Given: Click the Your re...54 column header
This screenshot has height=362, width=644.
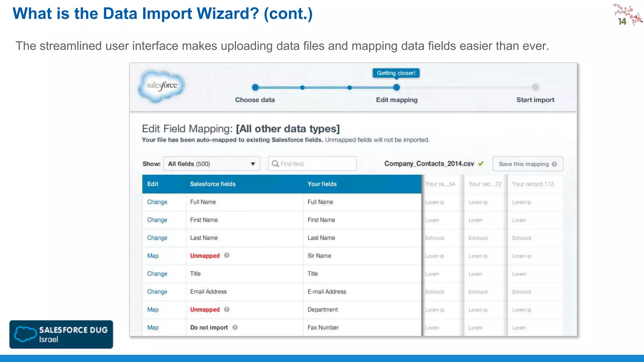Looking at the screenshot, I should coord(440,184).
